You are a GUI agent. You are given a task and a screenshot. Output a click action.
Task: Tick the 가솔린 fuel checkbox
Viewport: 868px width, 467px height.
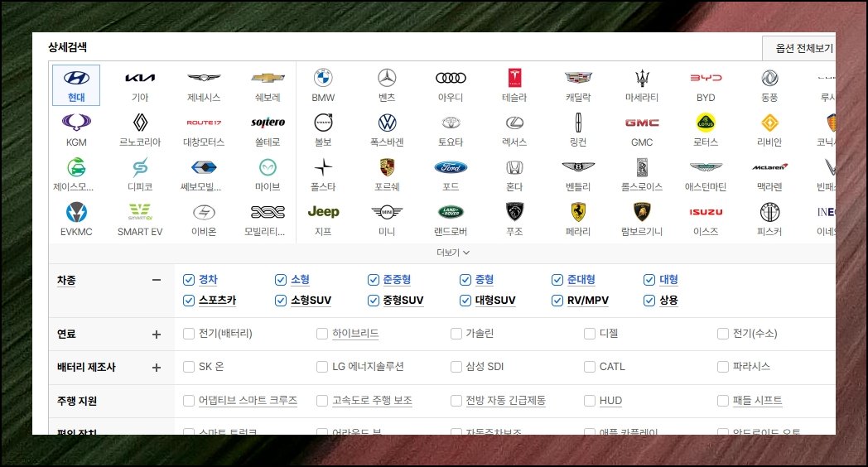(456, 334)
